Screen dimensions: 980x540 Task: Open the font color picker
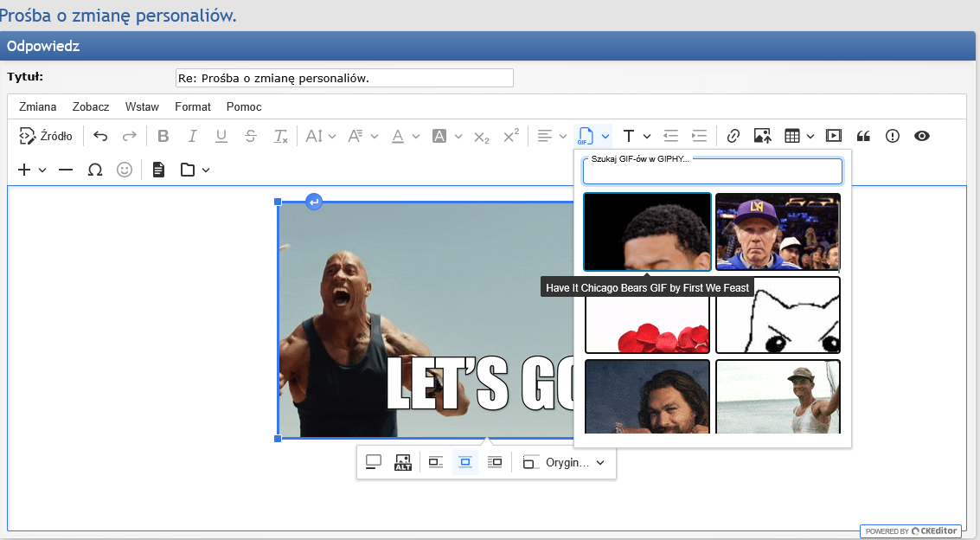405,136
